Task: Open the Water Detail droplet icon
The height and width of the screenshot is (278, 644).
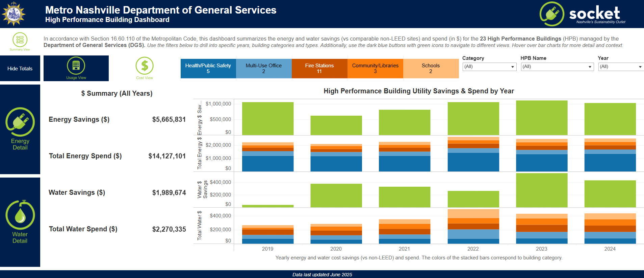Action: click(x=20, y=215)
